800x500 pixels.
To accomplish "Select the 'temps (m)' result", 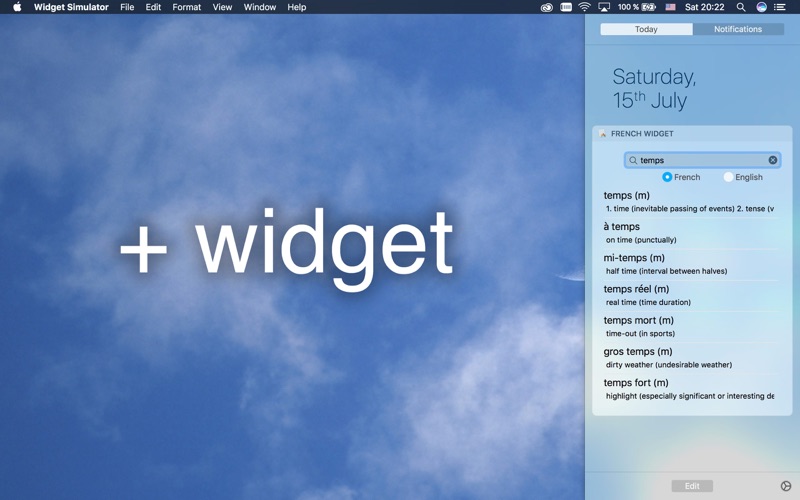I will tap(627, 195).
